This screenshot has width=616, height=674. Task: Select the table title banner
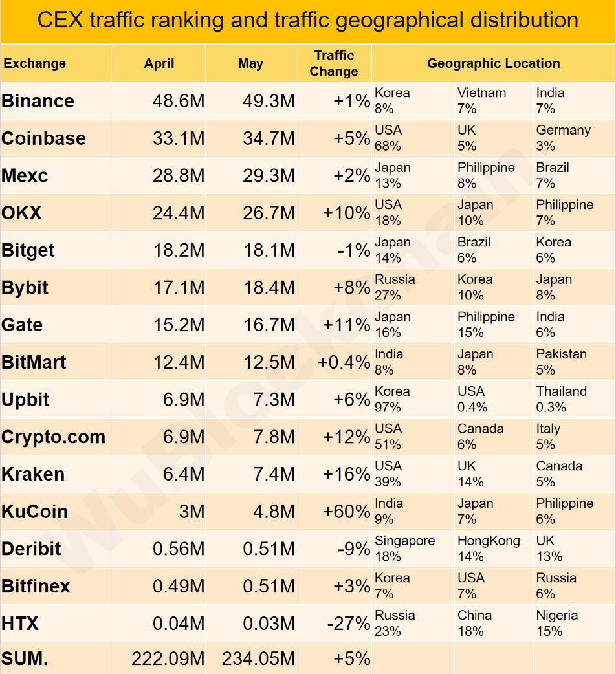coord(308,21)
